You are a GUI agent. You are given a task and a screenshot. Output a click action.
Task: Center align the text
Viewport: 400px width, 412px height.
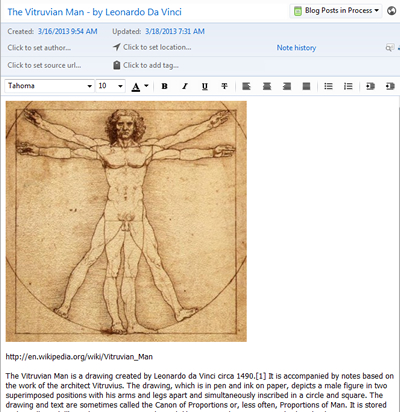(x=267, y=86)
